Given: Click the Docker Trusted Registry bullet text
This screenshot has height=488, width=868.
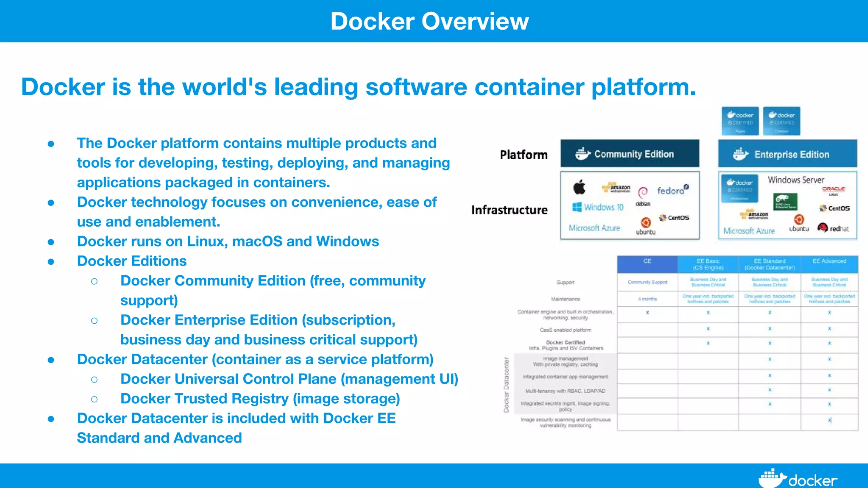Looking at the screenshot, I should (260, 399).
